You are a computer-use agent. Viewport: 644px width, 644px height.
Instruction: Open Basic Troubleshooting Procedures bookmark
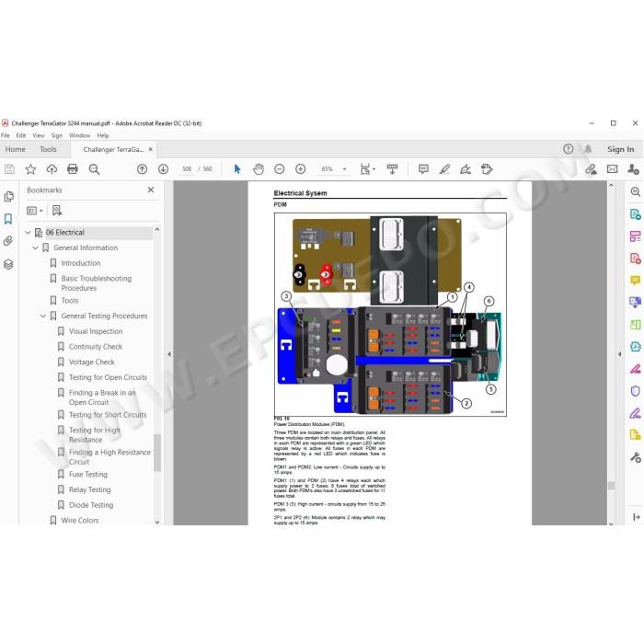97,283
